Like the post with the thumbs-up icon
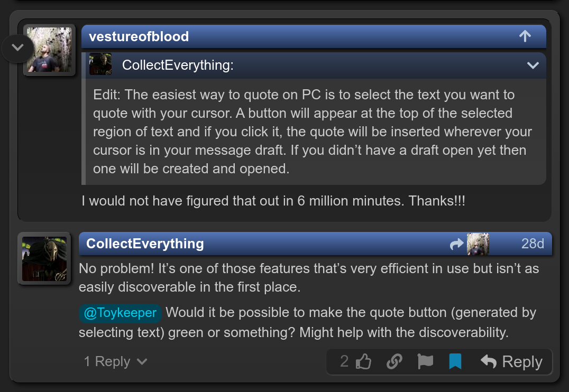This screenshot has width=569, height=392. tap(364, 362)
